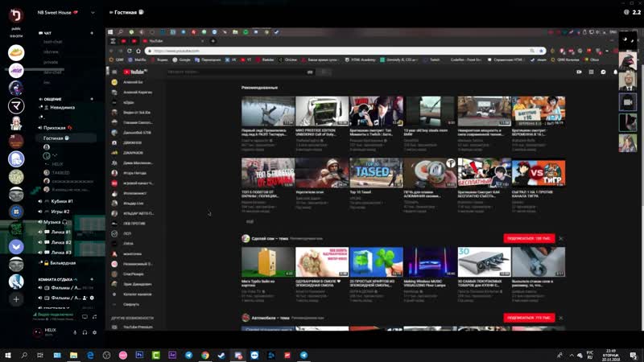Open the green matrix pattern server
The width and height of the screenshot is (644, 362).
pos(16,229)
